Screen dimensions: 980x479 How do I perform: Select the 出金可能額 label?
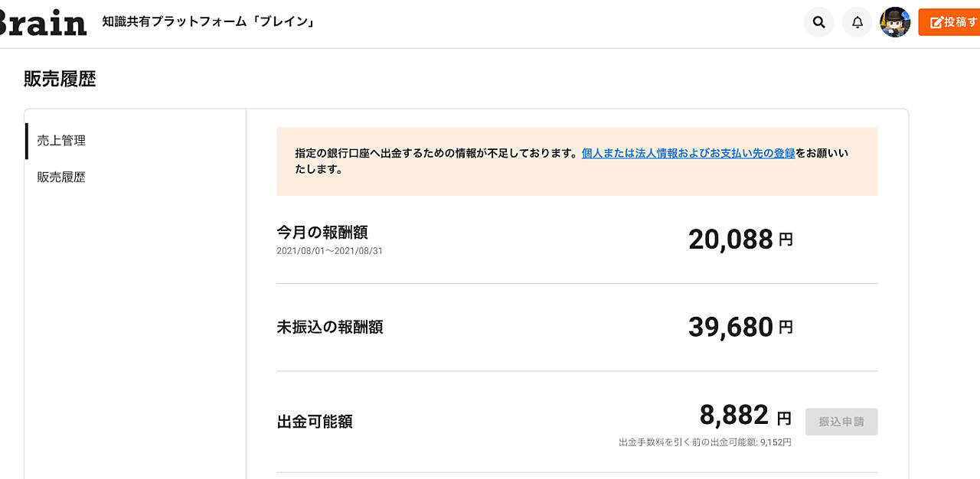315,422
